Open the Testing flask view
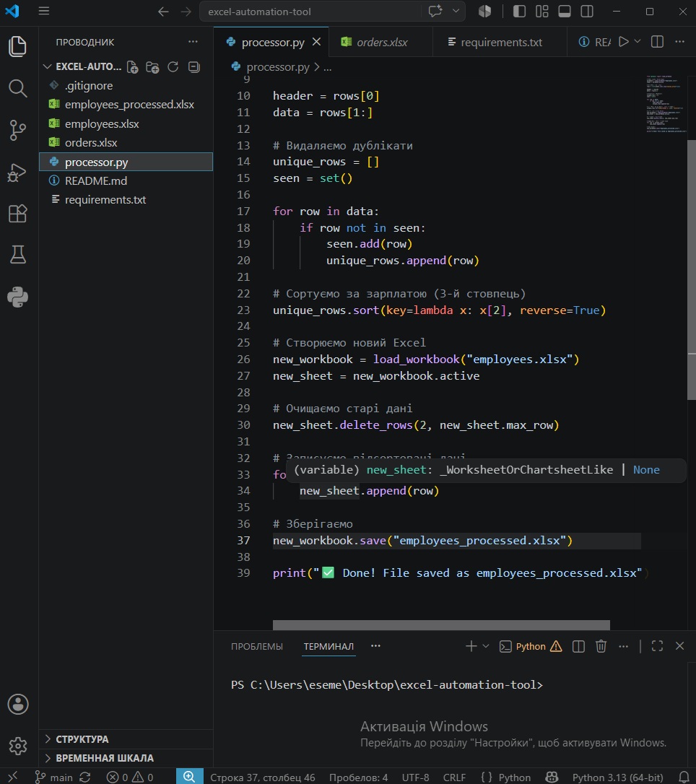Viewport: 696px width, 784px height. [x=18, y=255]
